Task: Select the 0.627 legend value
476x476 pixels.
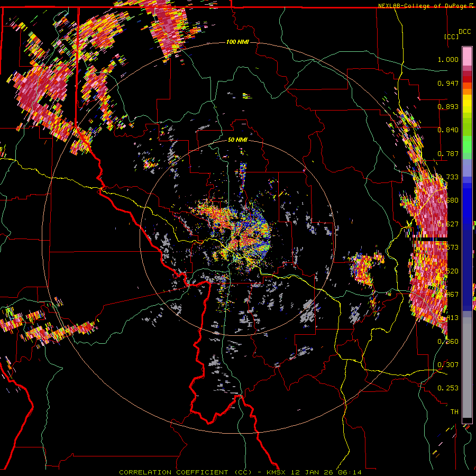Action: pos(448,224)
